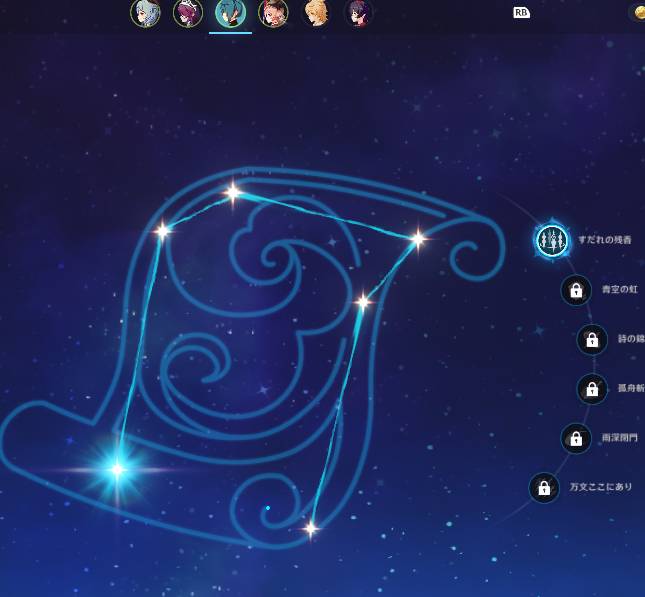
Task: Click the 万文ここにあり label text
Action: (600, 487)
